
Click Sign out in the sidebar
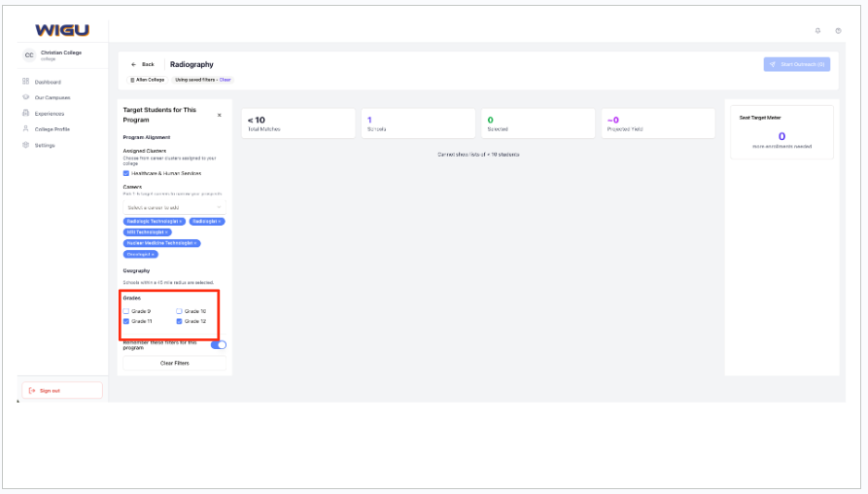pyautogui.click(x=61, y=390)
